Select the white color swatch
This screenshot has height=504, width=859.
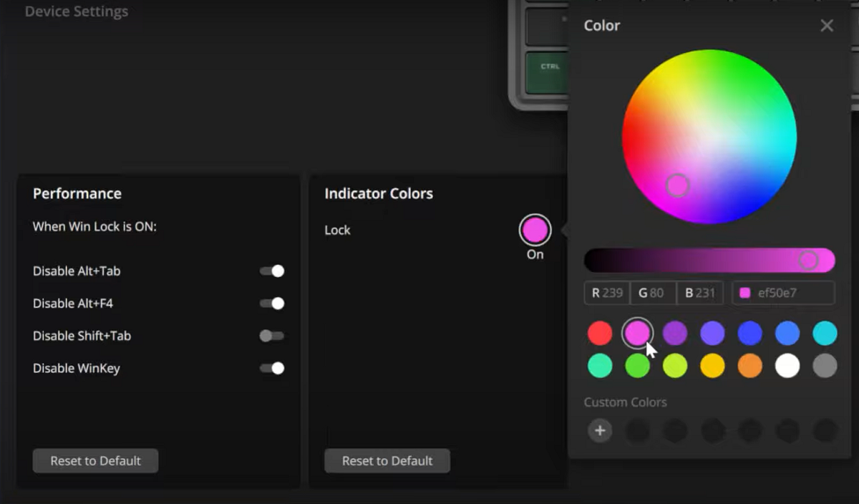[787, 365]
